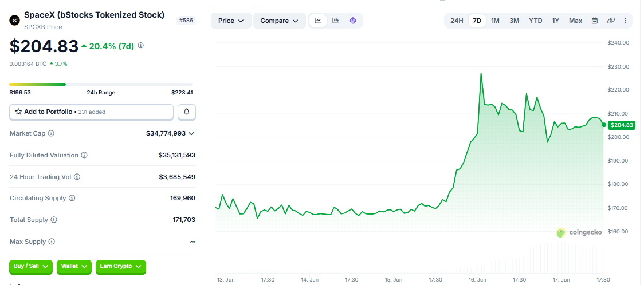Image resolution: width=644 pixels, height=285 pixels.
Task: Click the star icon in Add to Portfolio
Action: (x=18, y=112)
